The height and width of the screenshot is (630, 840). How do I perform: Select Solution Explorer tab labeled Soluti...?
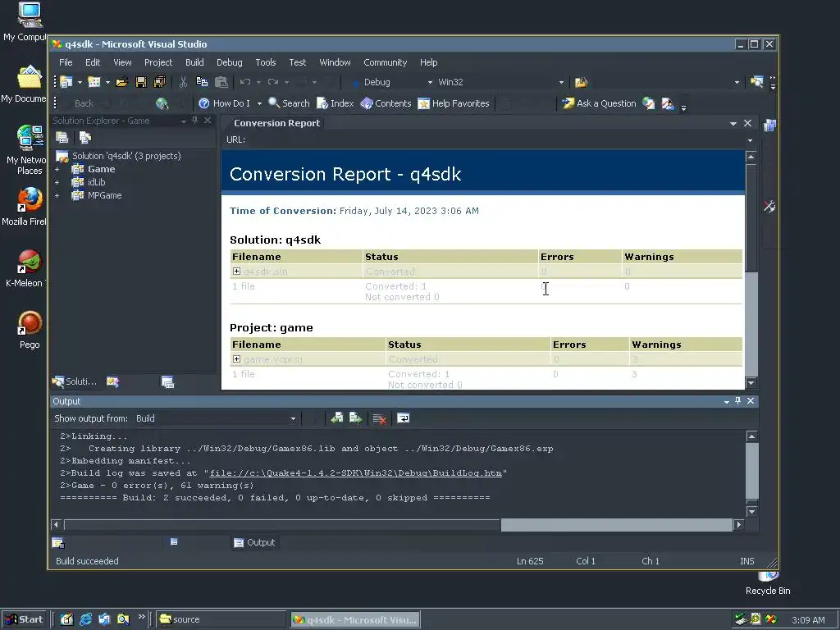pyautogui.click(x=75, y=381)
